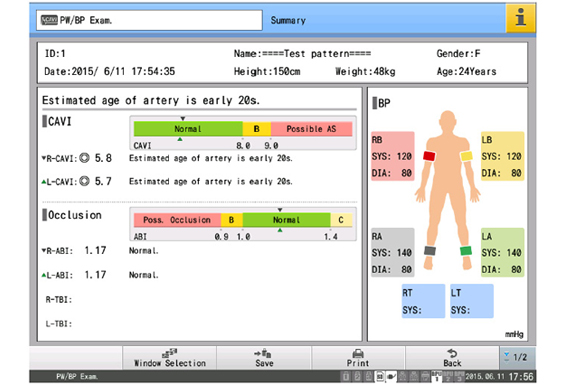Save the exam results

click(x=264, y=358)
